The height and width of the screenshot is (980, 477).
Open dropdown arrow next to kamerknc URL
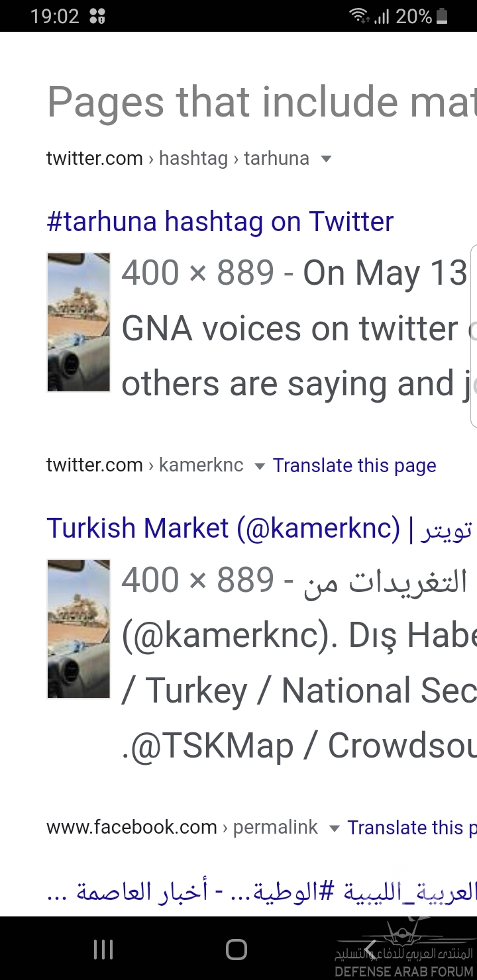tap(260, 466)
